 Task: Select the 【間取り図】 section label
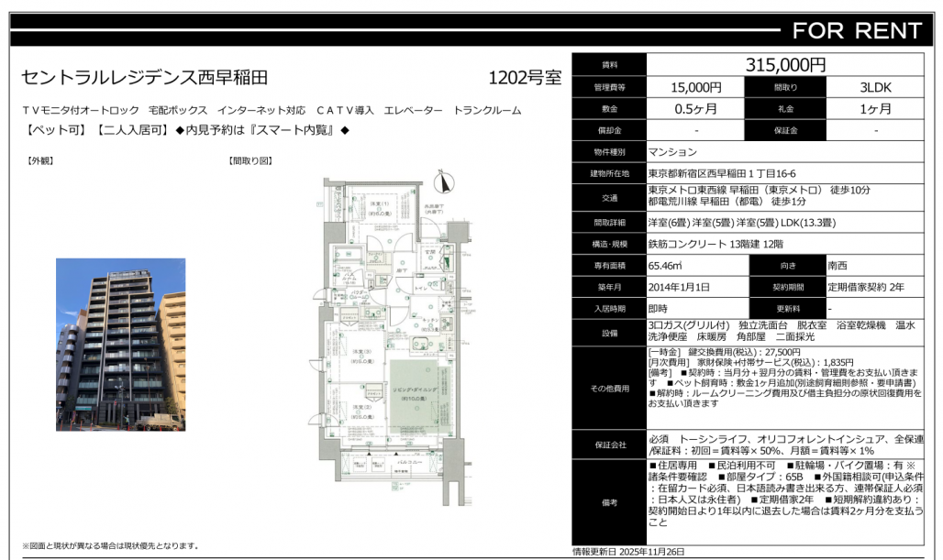pos(250,161)
